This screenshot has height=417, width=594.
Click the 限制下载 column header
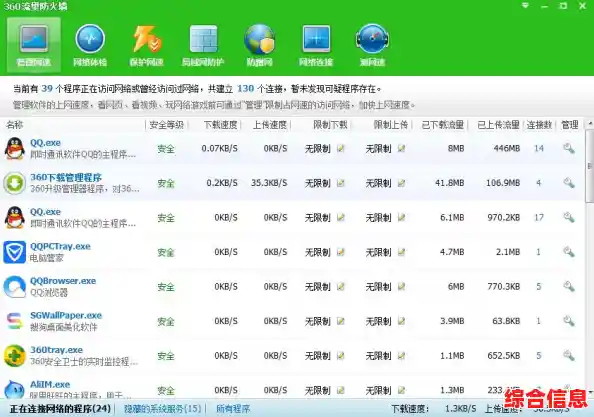coord(330,125)
